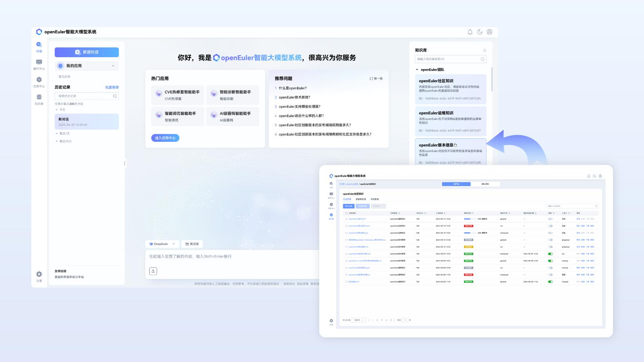Click 进入应用中心 button
The width and height of the screenshot is (644, 362).
165,138
